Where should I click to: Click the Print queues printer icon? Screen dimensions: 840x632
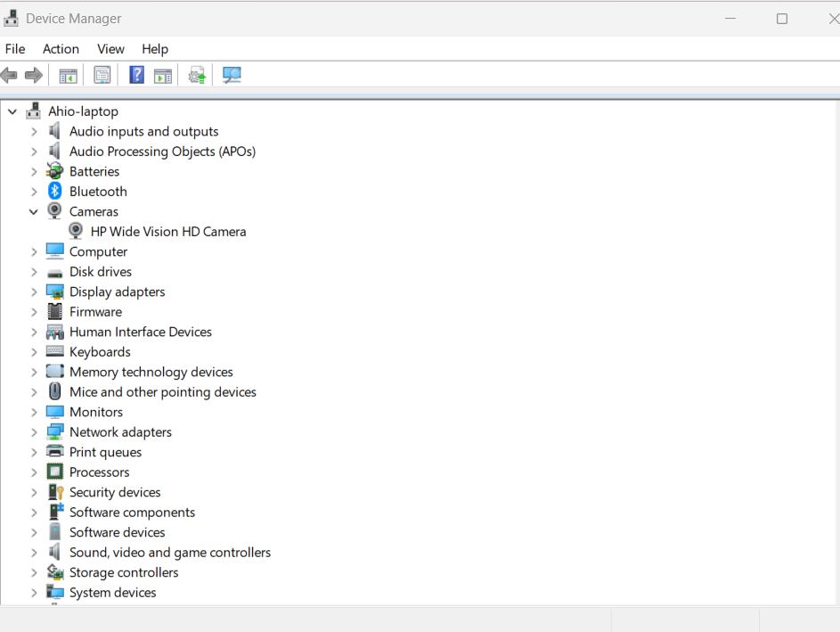pyautogui.click(x=54, y=451)
